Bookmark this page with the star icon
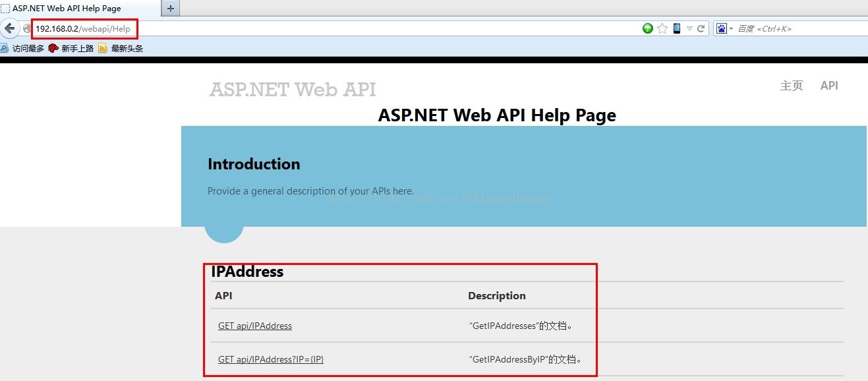This screenshot has height=381, width=868. (x=662, y=28)
